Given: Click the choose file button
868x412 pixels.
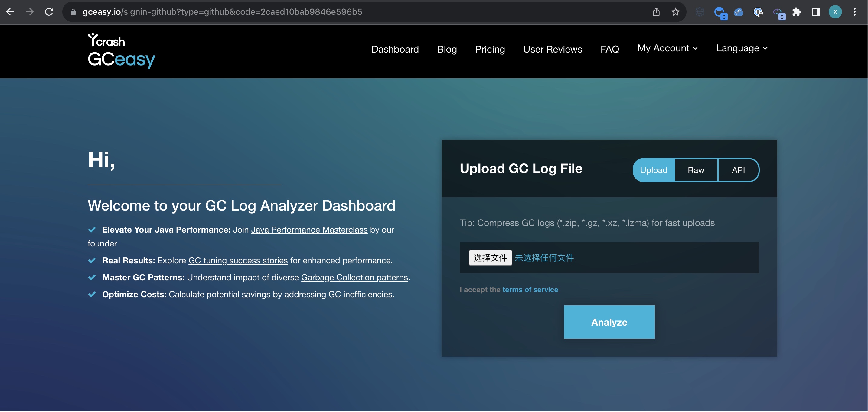Looking at the screenshot, I should 490,257.
